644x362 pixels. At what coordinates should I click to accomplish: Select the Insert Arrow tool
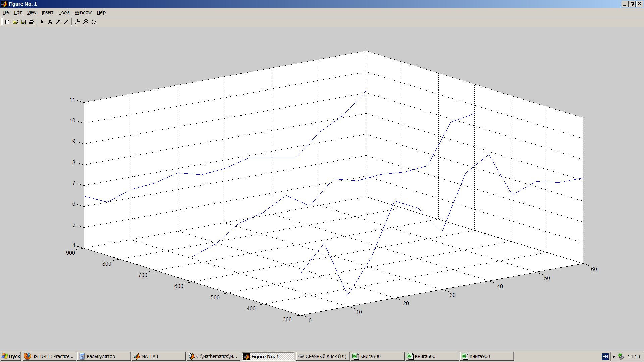pos(58,22)
